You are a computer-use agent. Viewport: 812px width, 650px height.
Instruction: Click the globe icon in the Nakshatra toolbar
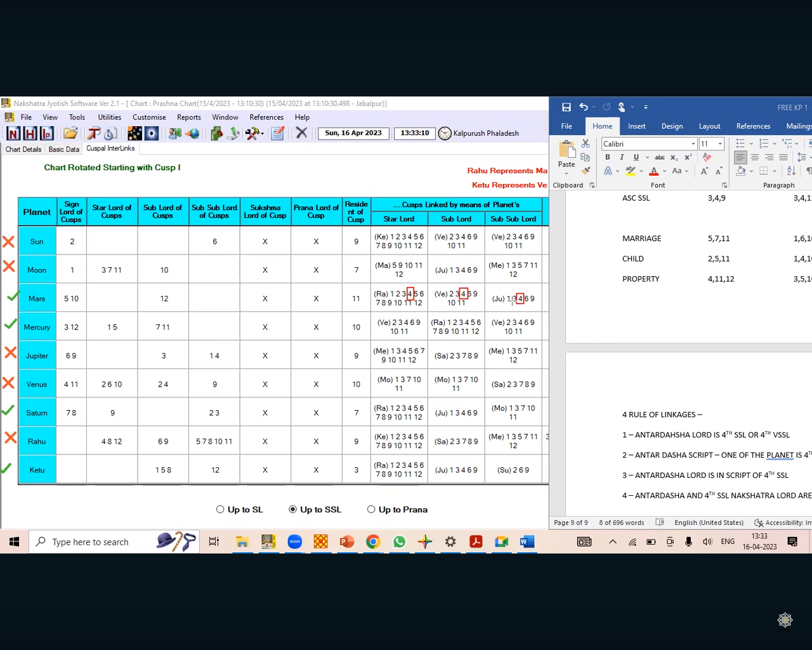(x=192, y=133)
